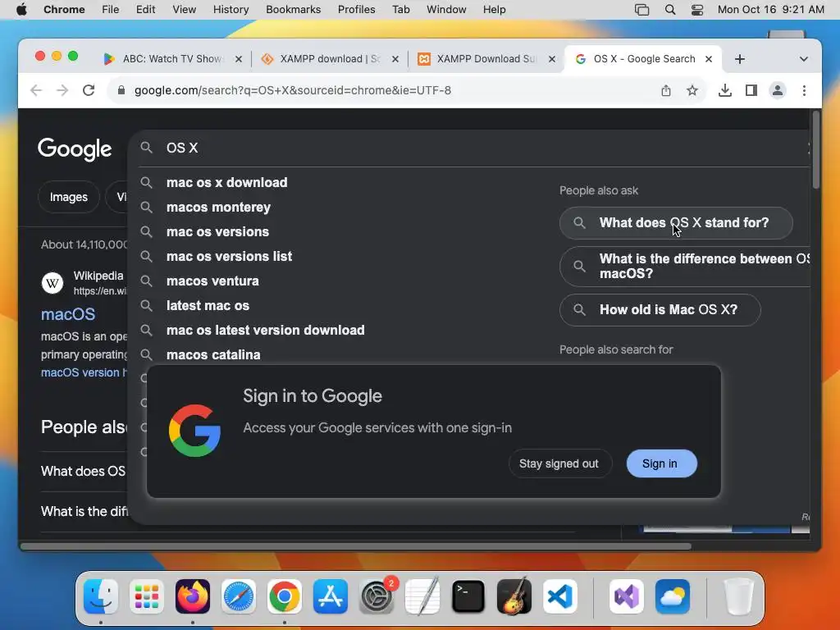Open a new tab with the plus button
Viewport: 840px width, 630px height.
[740, 59]
